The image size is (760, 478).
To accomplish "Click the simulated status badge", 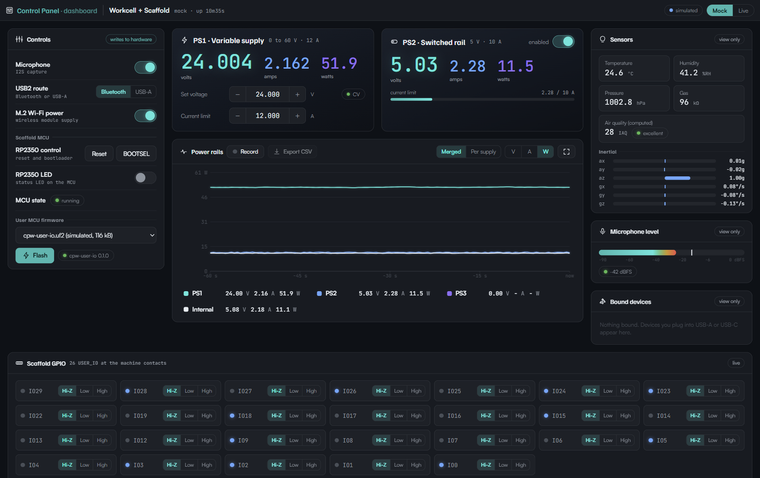I will [x=683, y=10].
